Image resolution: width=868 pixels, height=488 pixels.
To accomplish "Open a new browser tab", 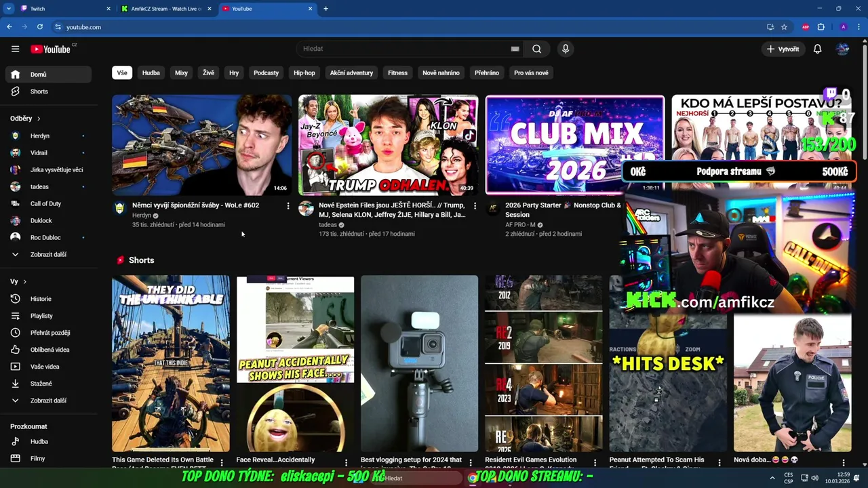I will coord(325,9).
